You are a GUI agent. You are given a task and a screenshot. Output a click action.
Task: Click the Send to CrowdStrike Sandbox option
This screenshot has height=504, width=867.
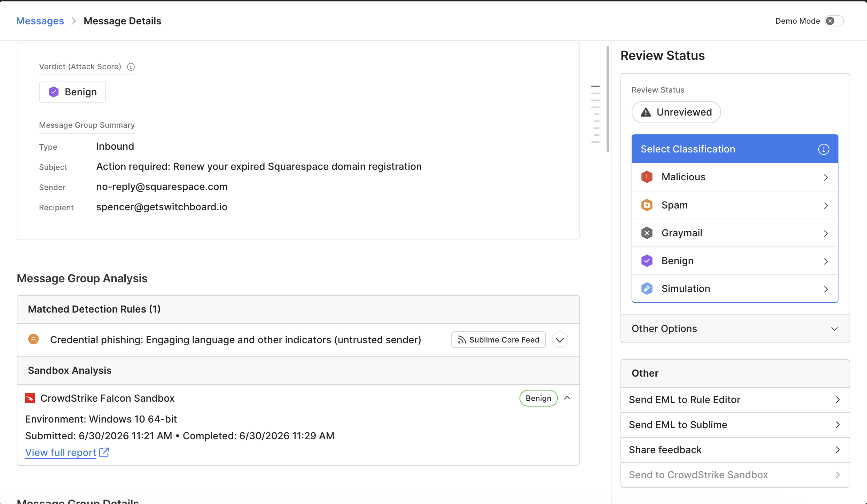[735, 475]
